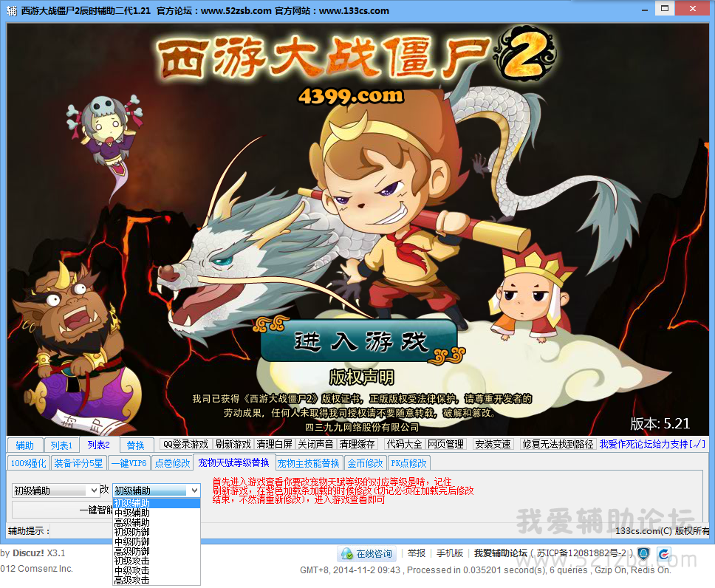The image size is (715, 588).
Task: Click the Discuz! footer link
Action: pyautogui.click(x=28, y=553)
